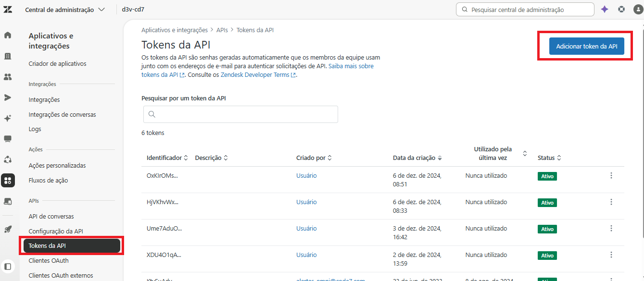Sort by Descrição column
This screenshot has width=644, height=281.
click(x=212, y=158)
